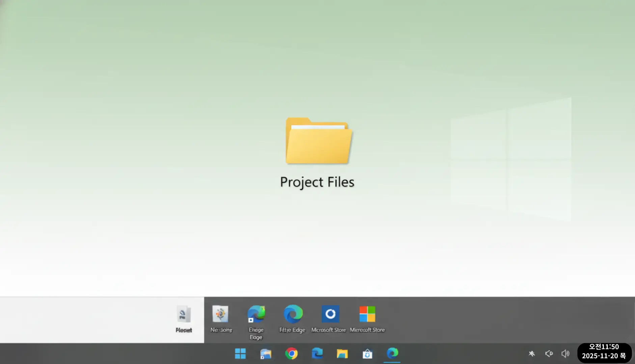
Task: Open the Rttje Edge browser icon
Action: pos(293,318)
